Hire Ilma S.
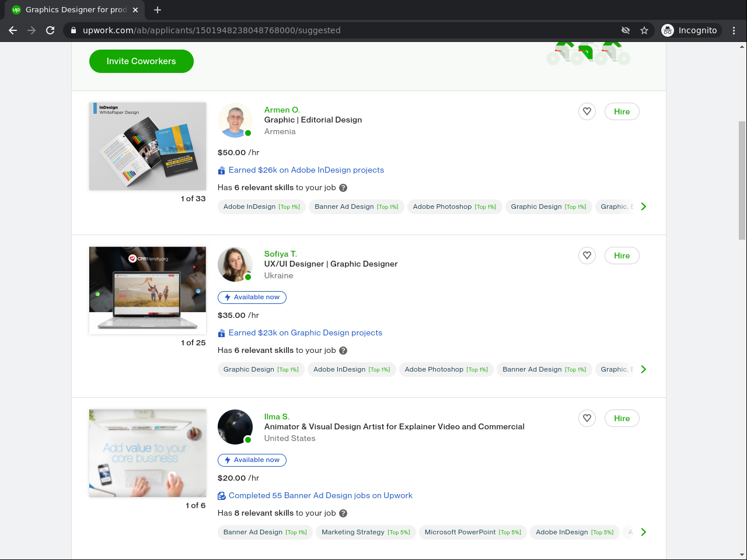The width and height of the screenshot is (747, 560). point(622,418)
